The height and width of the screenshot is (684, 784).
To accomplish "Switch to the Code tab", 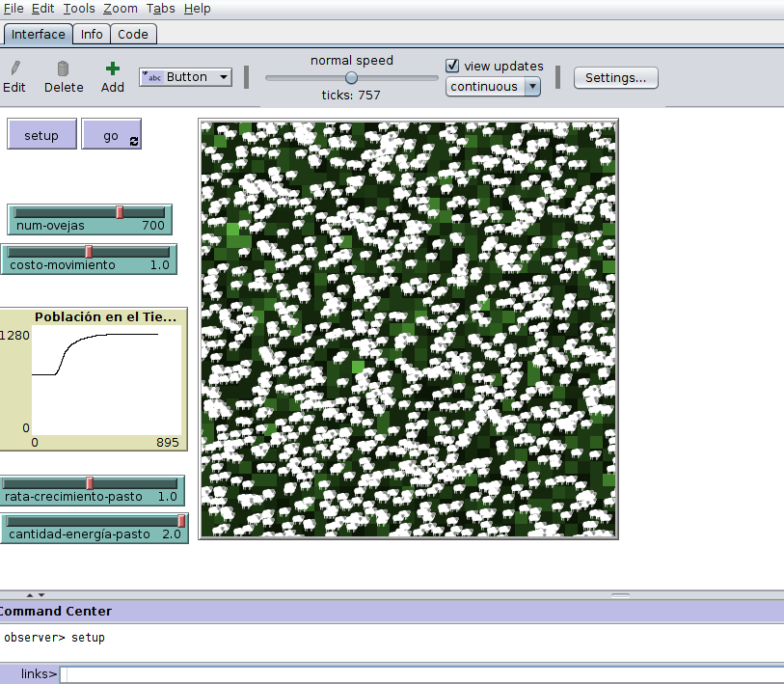I will pos(133,34).
